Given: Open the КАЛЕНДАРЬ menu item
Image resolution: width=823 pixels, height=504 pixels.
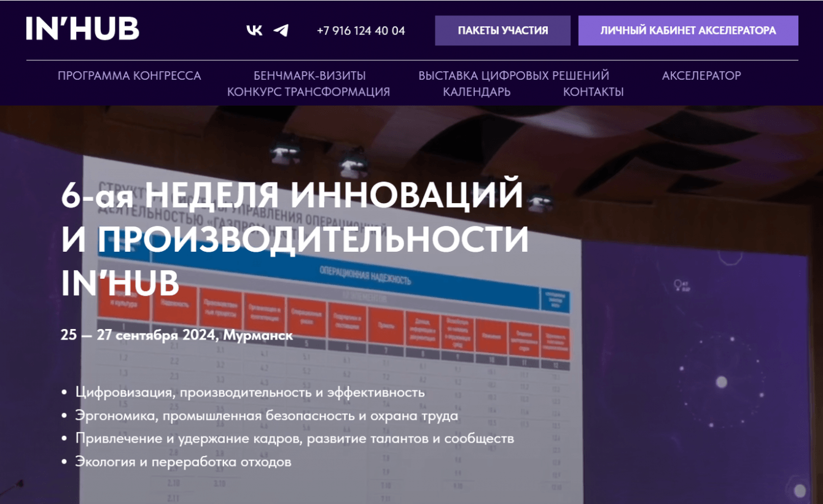Looking at the screenshot, I should click(477, 92).
